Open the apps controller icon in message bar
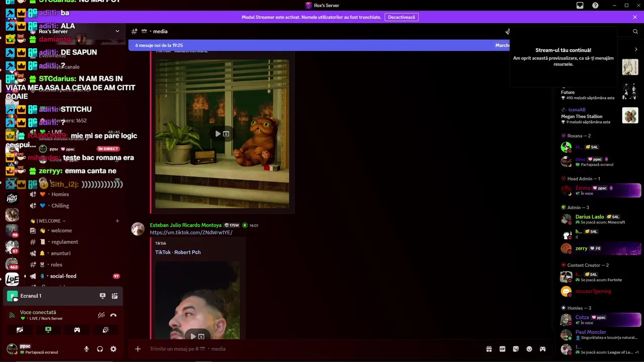 [542, 349]
